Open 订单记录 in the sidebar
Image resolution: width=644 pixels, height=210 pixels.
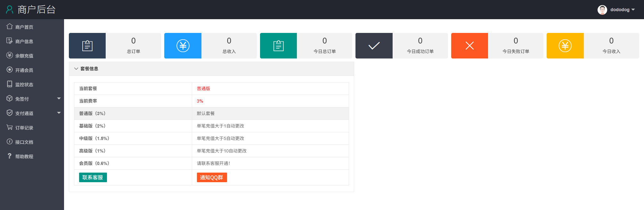pyautogui.click(x=24, y=128)
